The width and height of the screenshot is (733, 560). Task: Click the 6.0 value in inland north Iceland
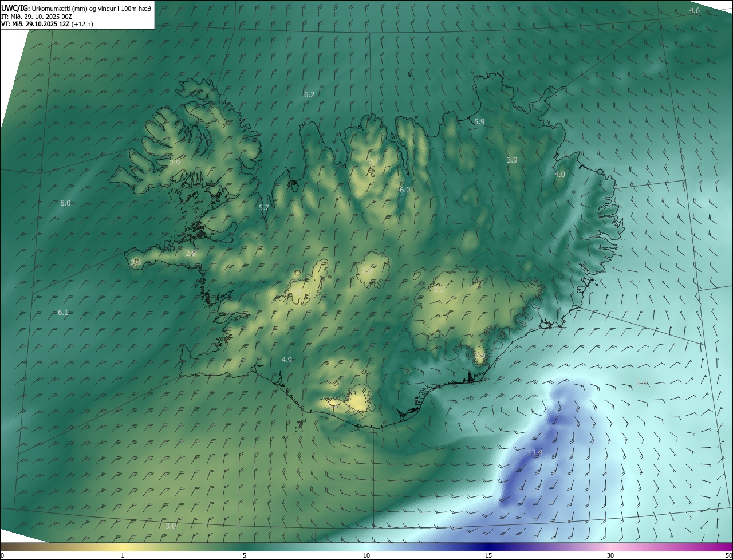point(405,190)
